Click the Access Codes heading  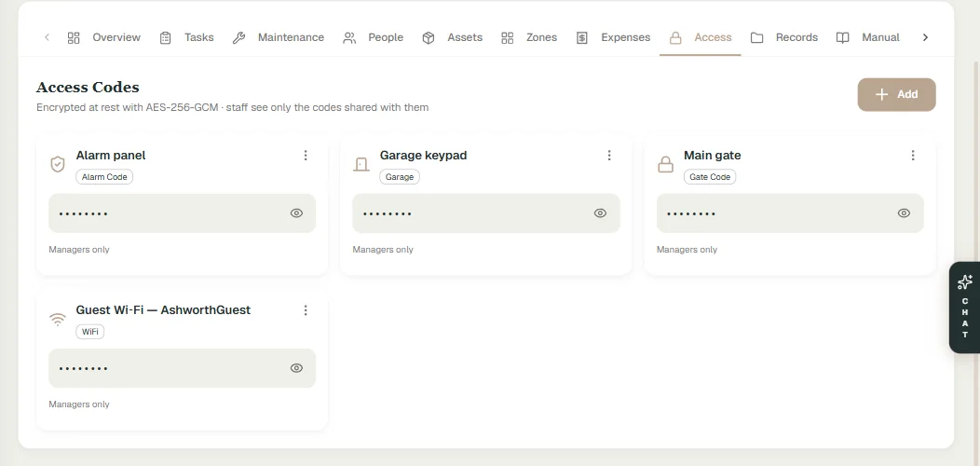click(88, 87)
